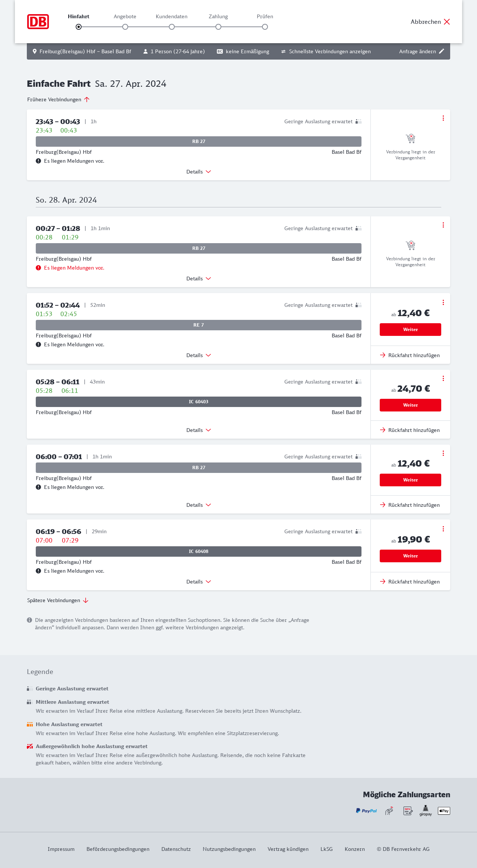Open three-dot menu for 23:43 connection
The image size is (477, 868).
coord(443,118)
